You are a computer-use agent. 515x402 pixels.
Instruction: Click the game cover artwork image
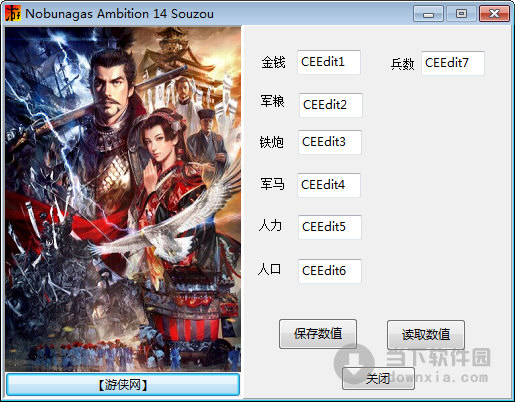pyautogui.click(x=123, y=199)
